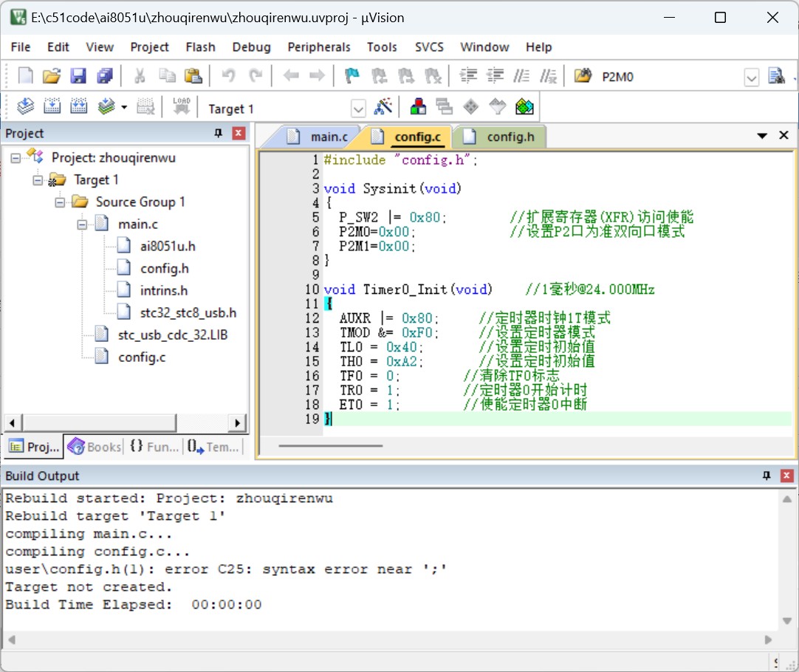
Task: Click the Paste clipboard icon
Action: pyautogui.click(x=193, y=76)
